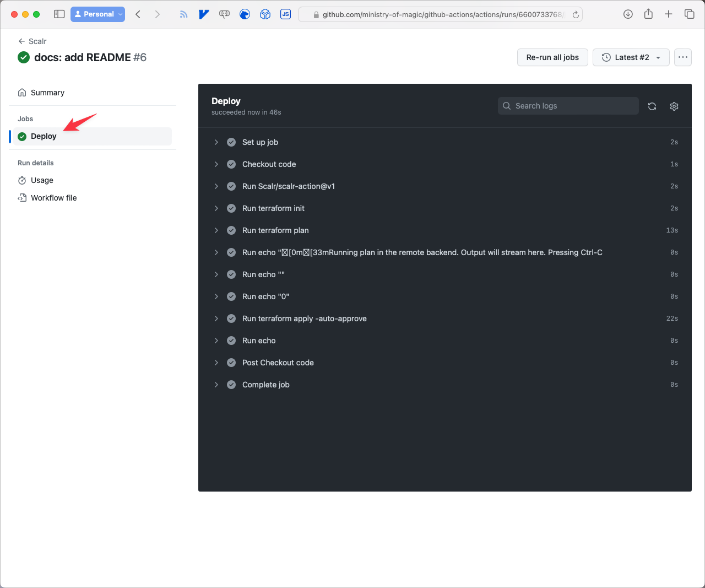Open log settings with the gear icon

coord(674,106)
